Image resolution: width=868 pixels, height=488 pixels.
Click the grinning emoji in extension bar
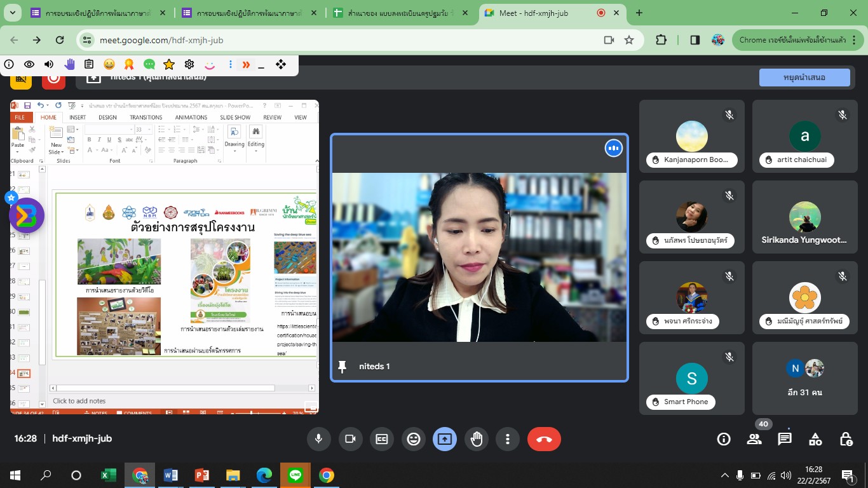(x=109, y=64)
